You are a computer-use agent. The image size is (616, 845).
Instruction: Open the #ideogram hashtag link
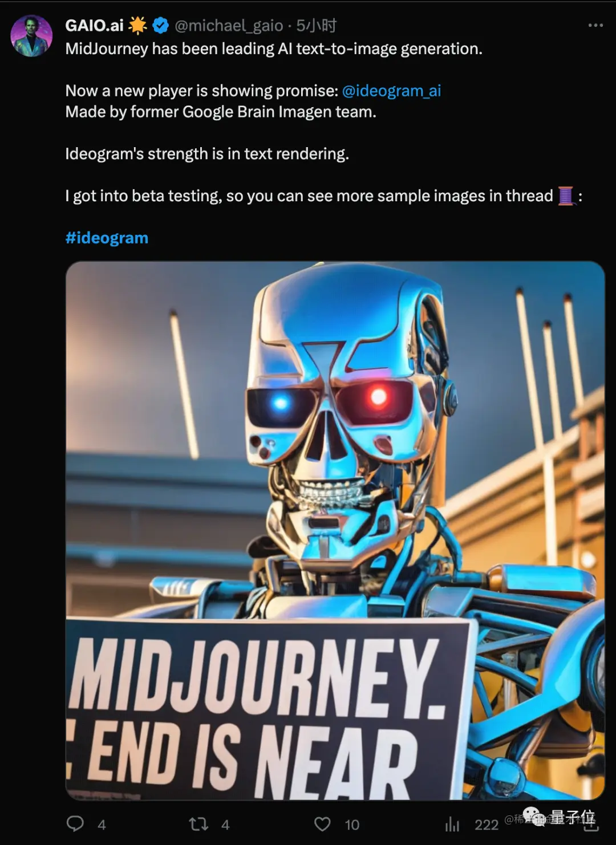(x=107, y=238)
